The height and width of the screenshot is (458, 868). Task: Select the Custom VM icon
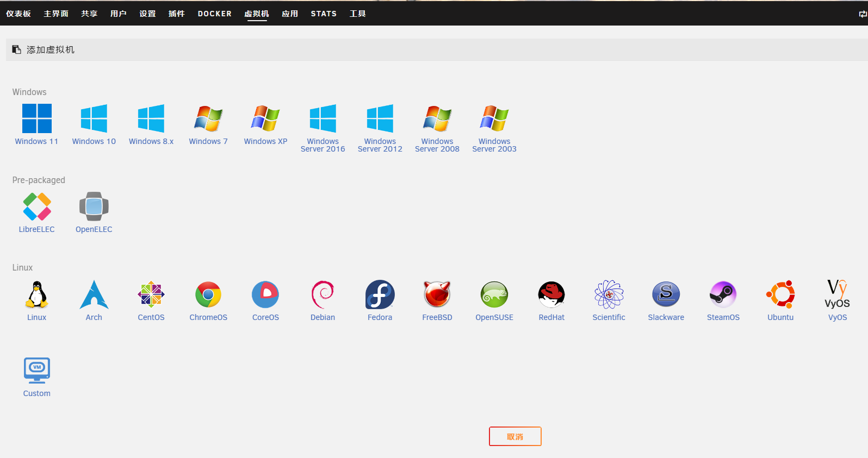[36, 371]
